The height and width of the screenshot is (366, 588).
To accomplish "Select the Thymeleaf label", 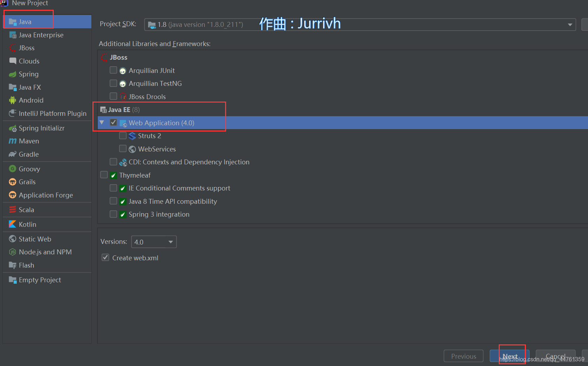I will coord(135,175).
